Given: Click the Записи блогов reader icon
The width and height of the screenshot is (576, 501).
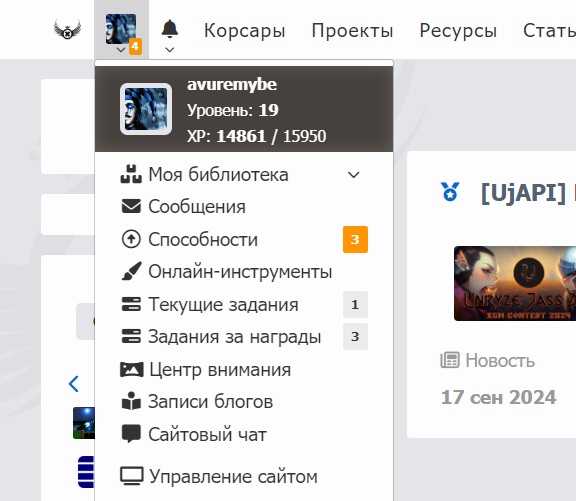Looking at the screenshot, I should coord(131,401).
